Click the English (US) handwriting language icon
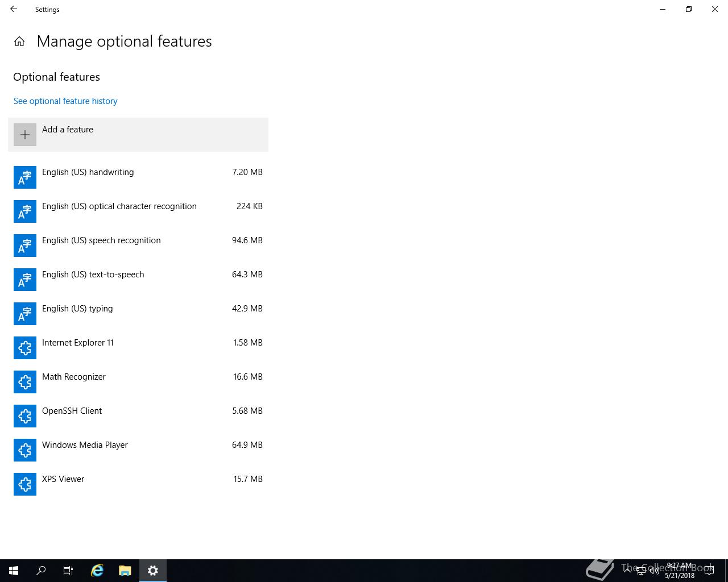Image resolution: width=728 pixels, height=582 pixels. click(25, 177)
